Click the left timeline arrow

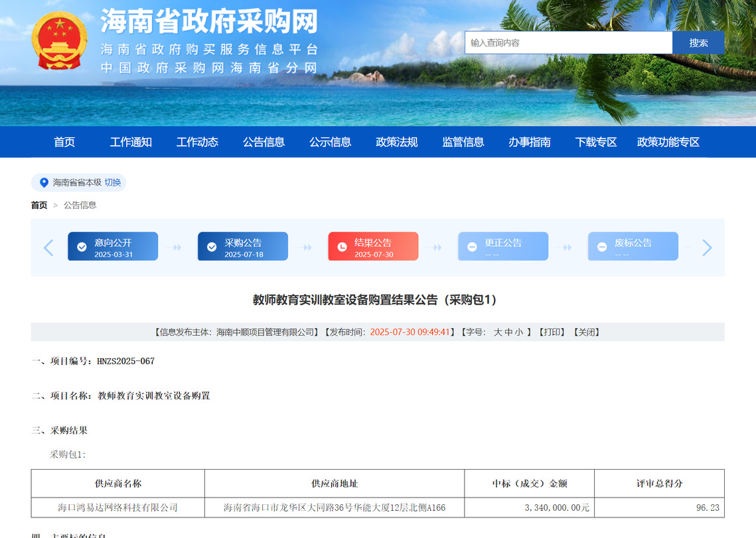click(48, 248)
